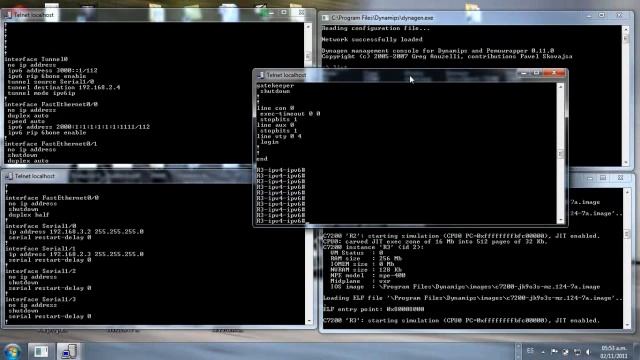The width and height of the screenshot is (640, 360).
Task: Open the volume speaker tray icon
Action: pos(588,351)
